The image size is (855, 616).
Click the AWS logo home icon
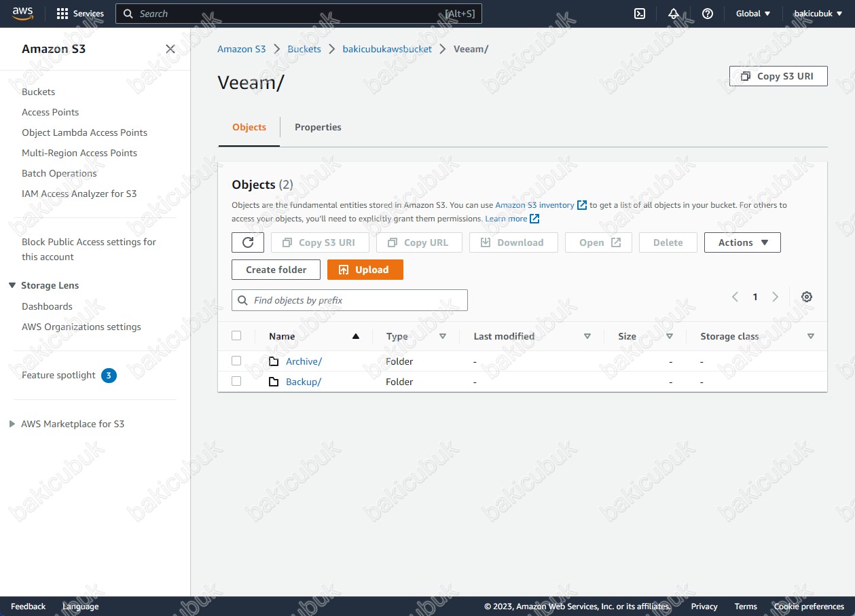click(x=23, y=14)
